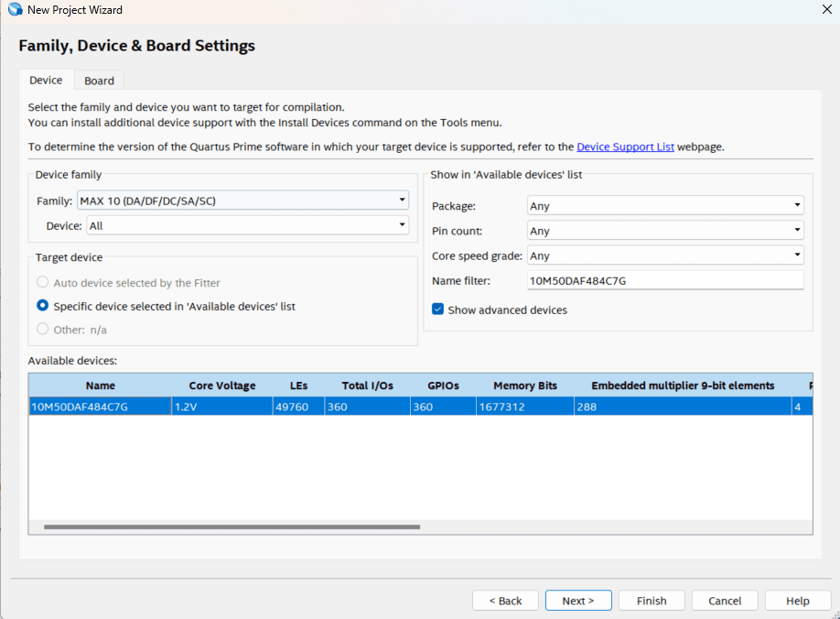This screenshot has height=619, width=840.
Task: Open the Pin count dropdown
Action: pyautogui.click(x=665, y=231)
